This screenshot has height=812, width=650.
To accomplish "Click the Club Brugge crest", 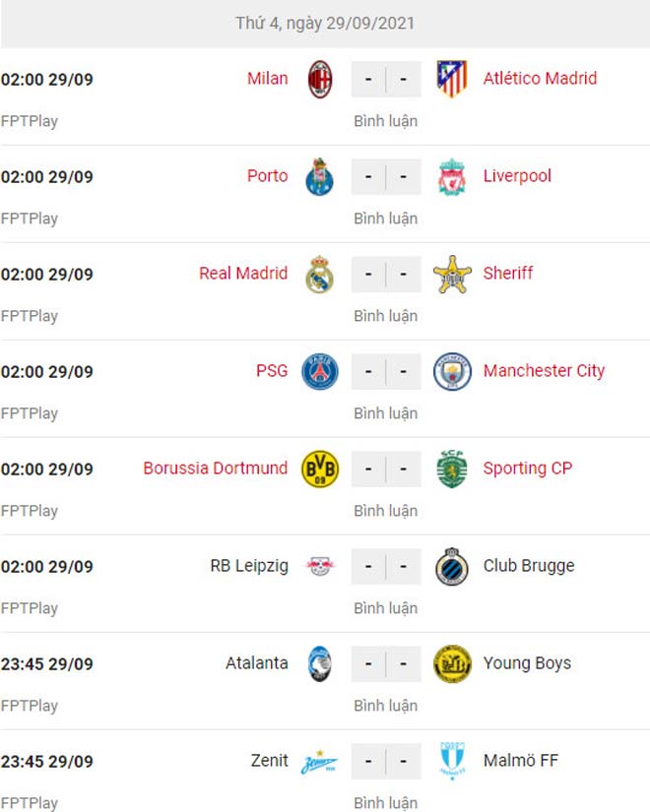I will click(452, 566).
